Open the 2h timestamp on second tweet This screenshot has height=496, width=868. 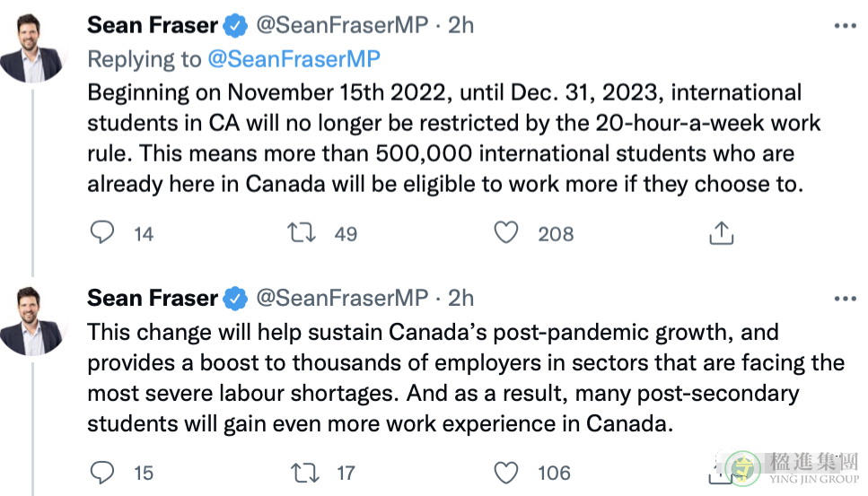[x=460, y=298]
